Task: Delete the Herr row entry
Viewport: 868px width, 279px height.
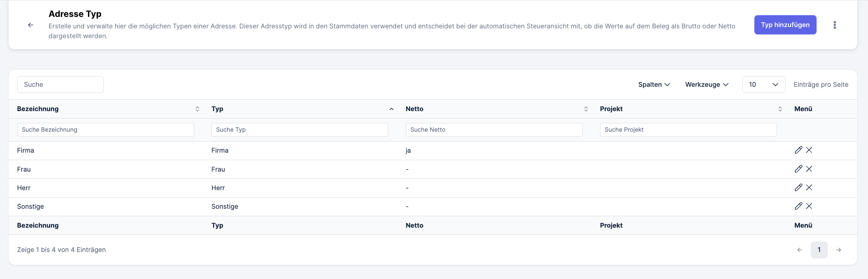Action: [x=809, y=187]
